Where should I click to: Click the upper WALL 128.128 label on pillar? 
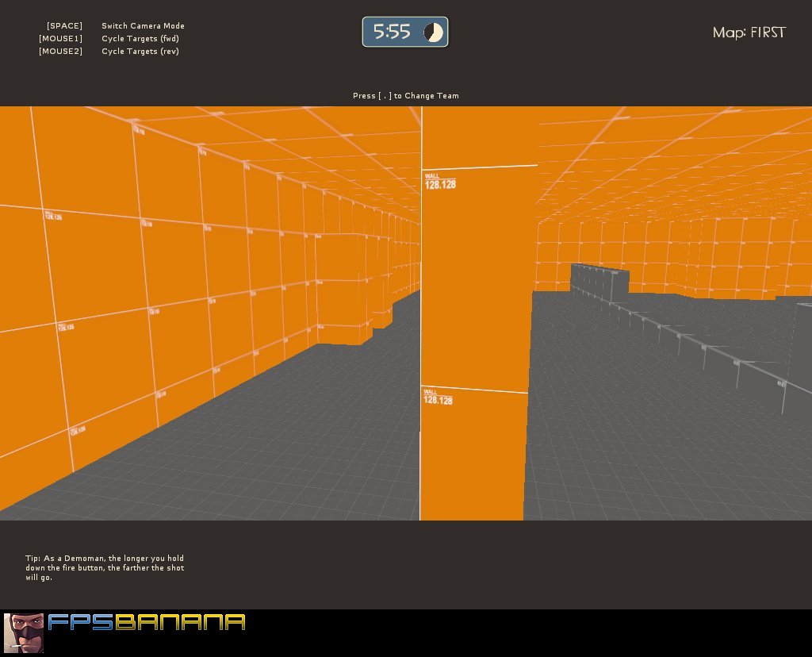(x=439, y=181)
